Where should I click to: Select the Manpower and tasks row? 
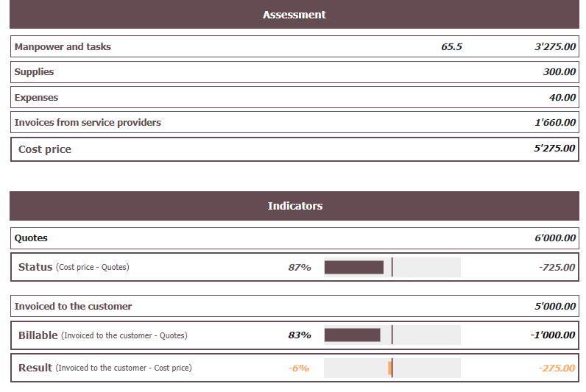point(63,47)
